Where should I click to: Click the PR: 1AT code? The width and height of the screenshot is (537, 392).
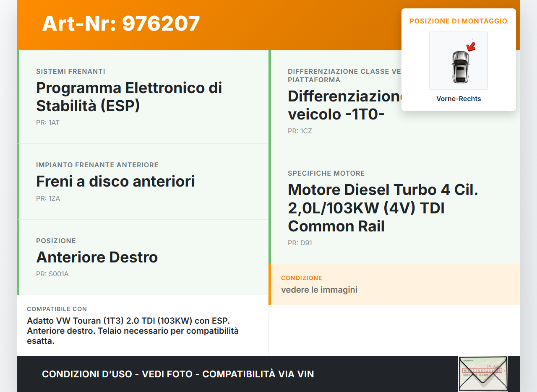[48, 123]
